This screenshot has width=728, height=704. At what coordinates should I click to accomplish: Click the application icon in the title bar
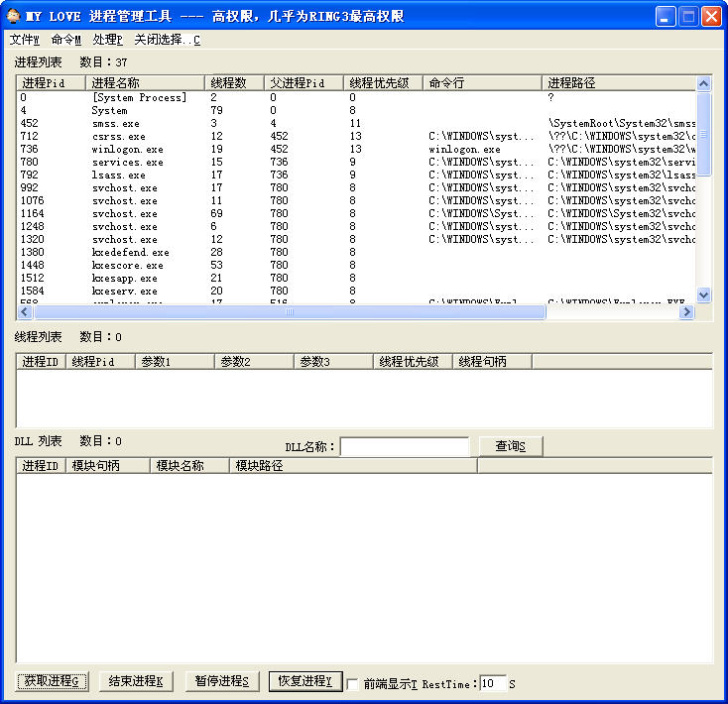(x=13, y=16)
